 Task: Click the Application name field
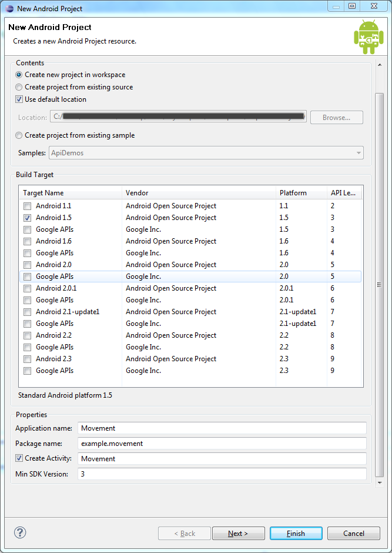pos(222,428)
